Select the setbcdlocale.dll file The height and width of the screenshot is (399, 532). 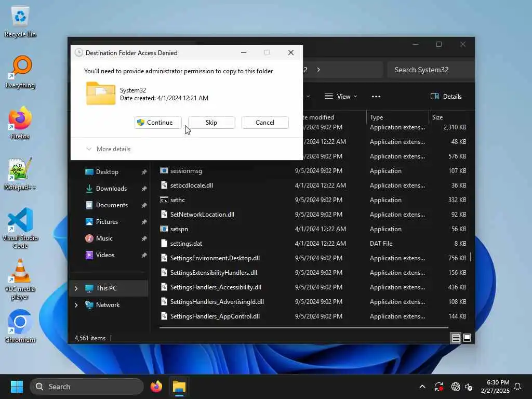(x=191, y=185)
